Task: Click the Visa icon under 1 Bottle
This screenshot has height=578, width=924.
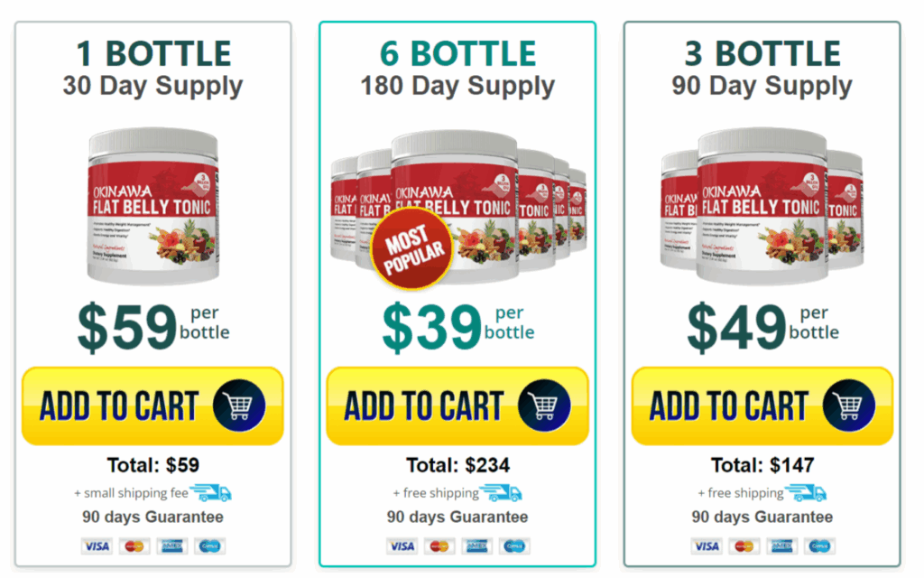Action: point(97,546)
